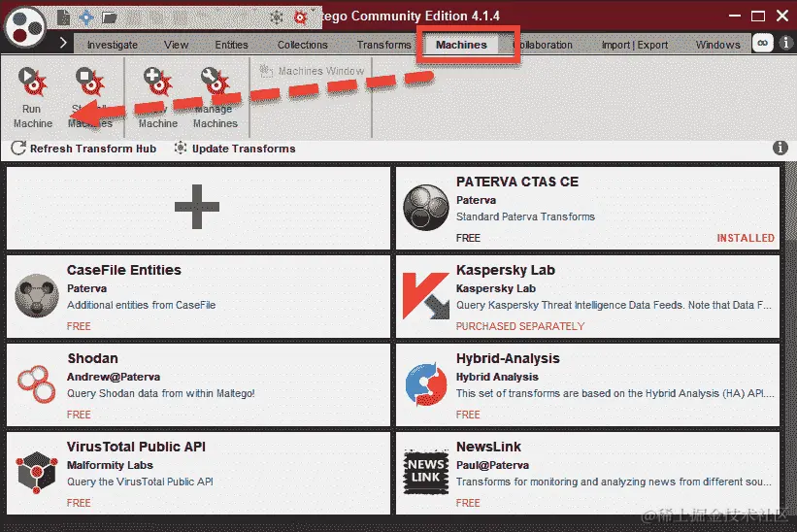The image size is (797, 532).
Task: Open the Windows tab
Action: 717,45
